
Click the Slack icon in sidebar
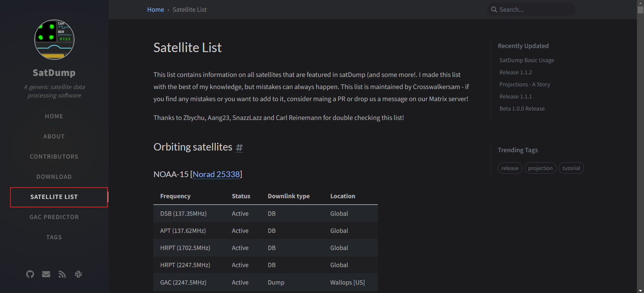pos(78,274)
